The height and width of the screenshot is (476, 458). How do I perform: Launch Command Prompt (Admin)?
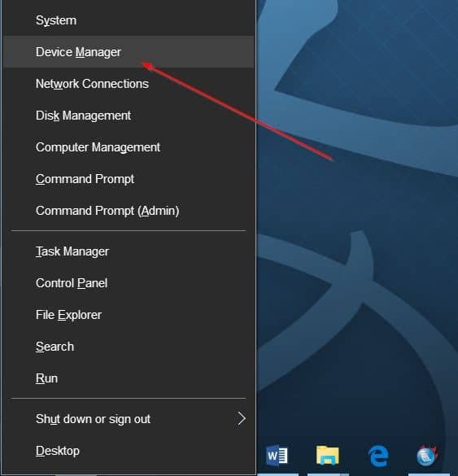(x=129, y=211)
